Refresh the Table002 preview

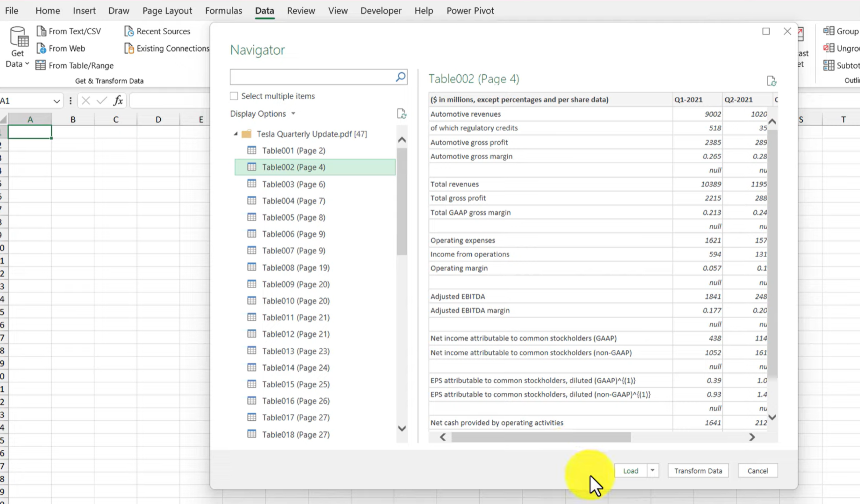tap(771, 81)
